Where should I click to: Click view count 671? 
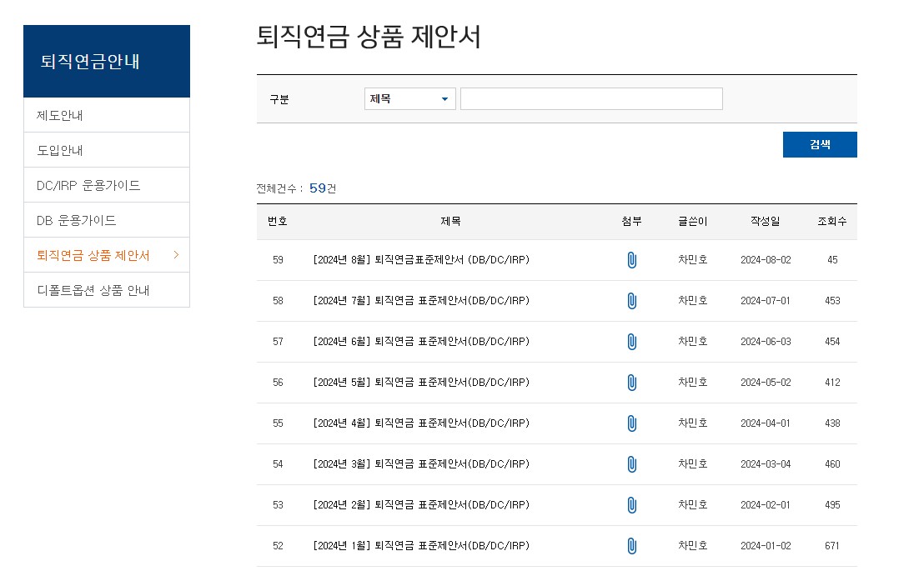(x=832, y=545)
